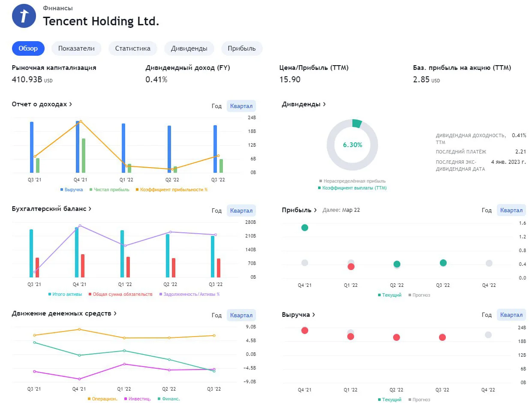The image size is (532, 403).
Task: Toggle the Финанс. legend item
Action: point(169,399)
